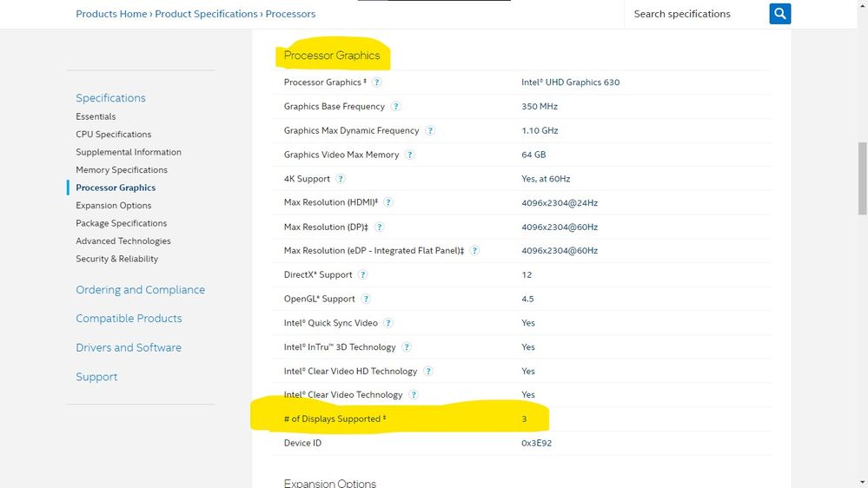This screenshot has height=488, width=868.
Task: Open help icon for Graphics Base Frequency
Action: (395, 106)
